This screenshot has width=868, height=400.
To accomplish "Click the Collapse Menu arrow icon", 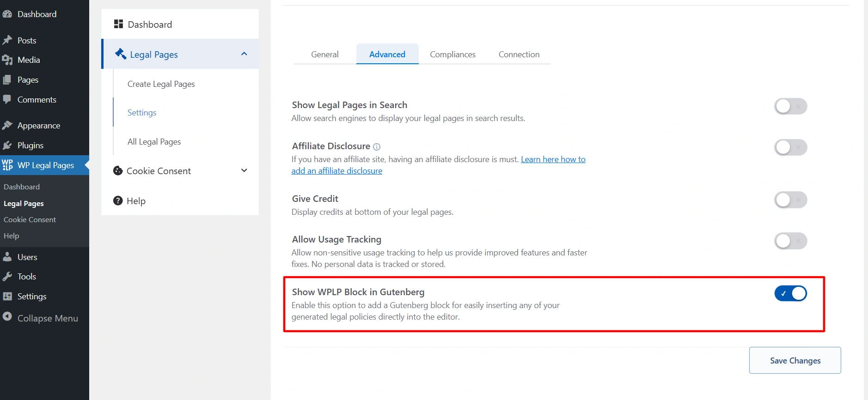I will coord(7,316).
